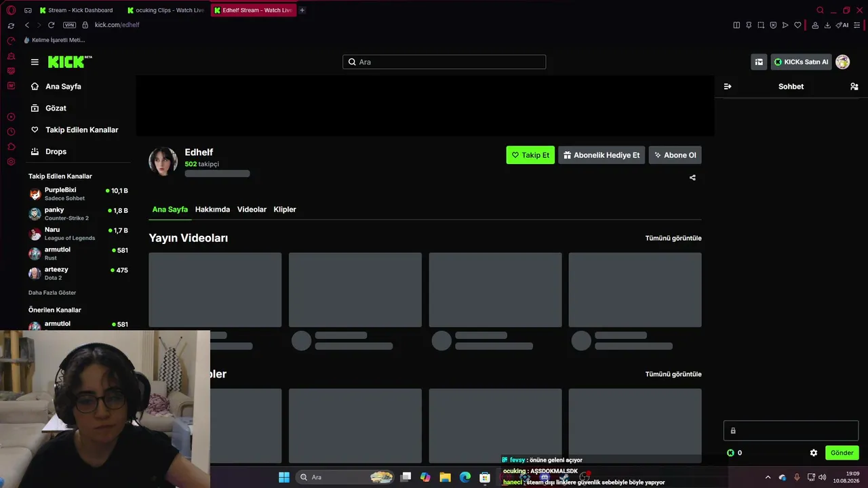Open the Hakkımda channel tab

pyautogui.click(x=212, y=209)
